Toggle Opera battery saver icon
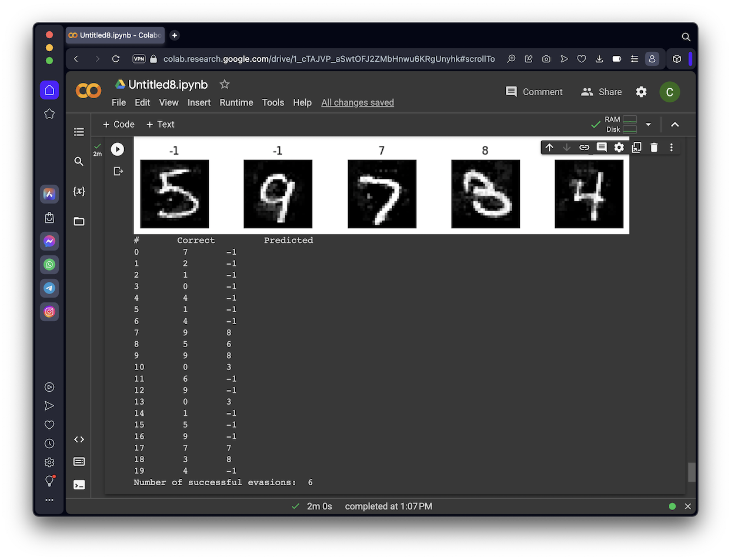The width and height of the screenshot is (731, 560). (x=616, y=59)
